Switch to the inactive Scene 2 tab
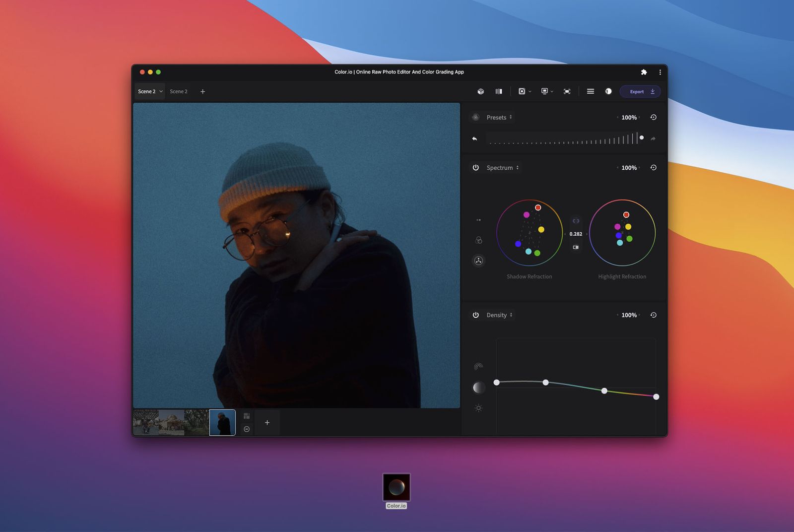This screenshot has width=794, height=532. pos(179,92)
